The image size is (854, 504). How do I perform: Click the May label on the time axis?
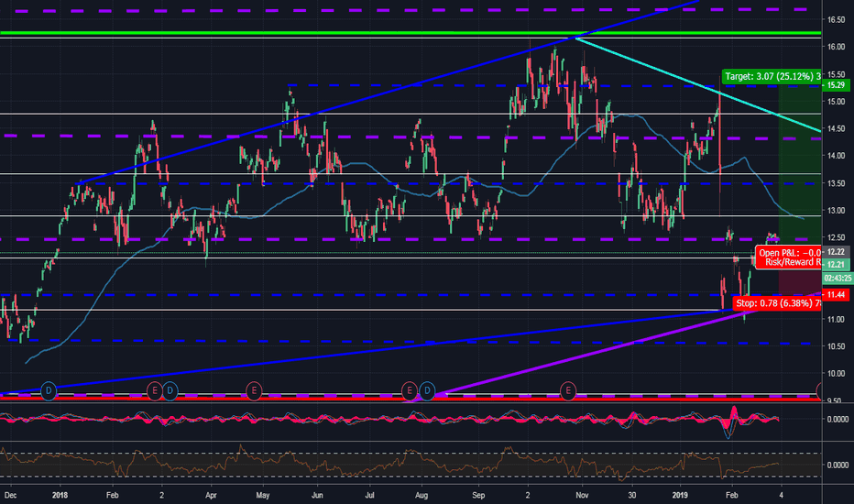pos(262,495)
